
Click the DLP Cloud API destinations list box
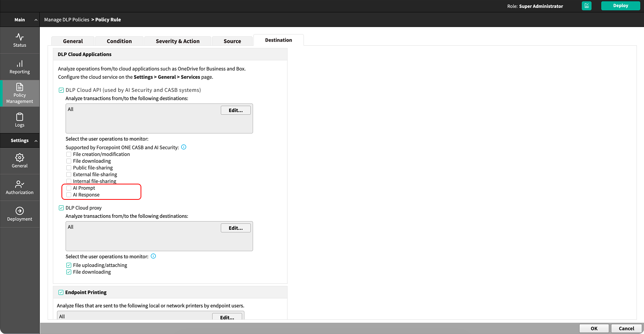coord(159,118)
